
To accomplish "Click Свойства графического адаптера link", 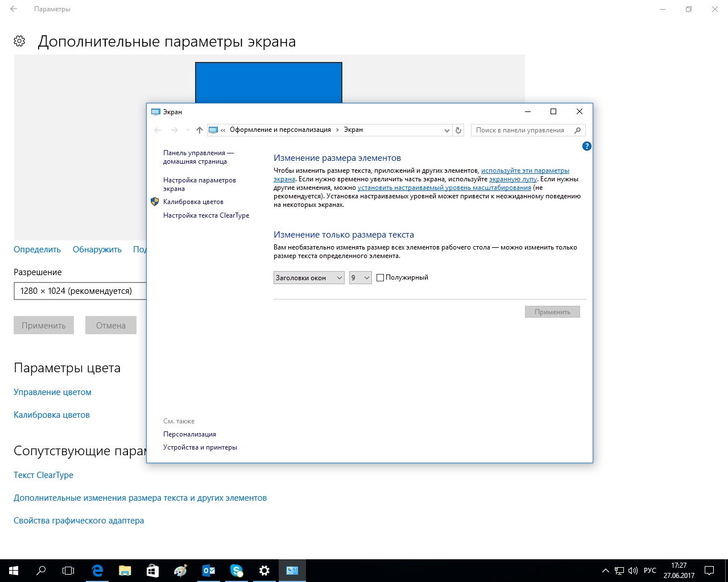I will pyautogui.click(x=78, y=521).
